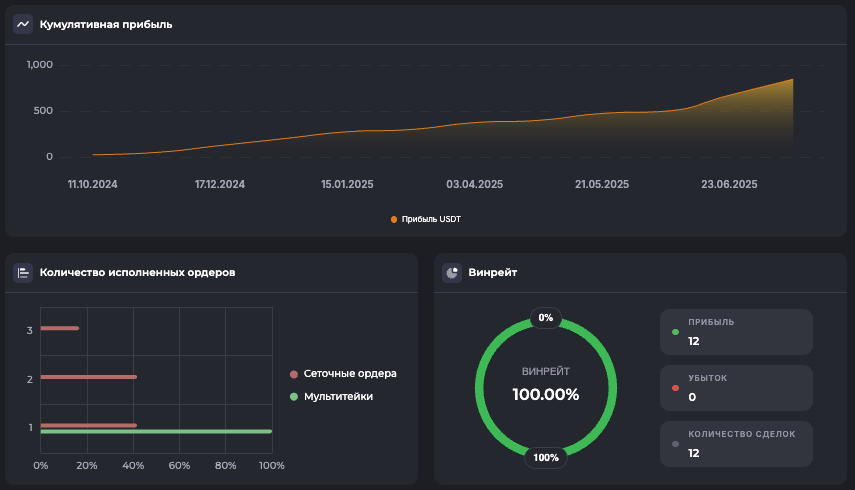This screenshot has width=855, height=490.
Task: Click the cumulative profit line chart icon
Action: pos(23,24)
